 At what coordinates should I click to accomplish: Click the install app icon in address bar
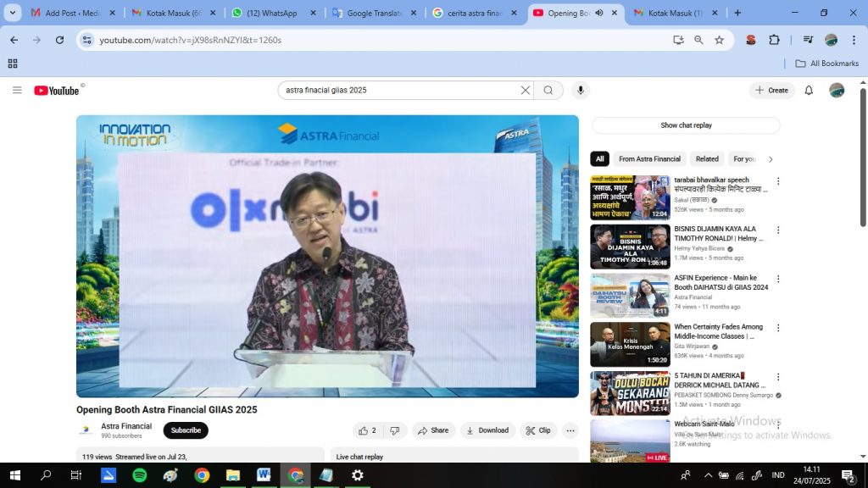click(x=678, y=40)
